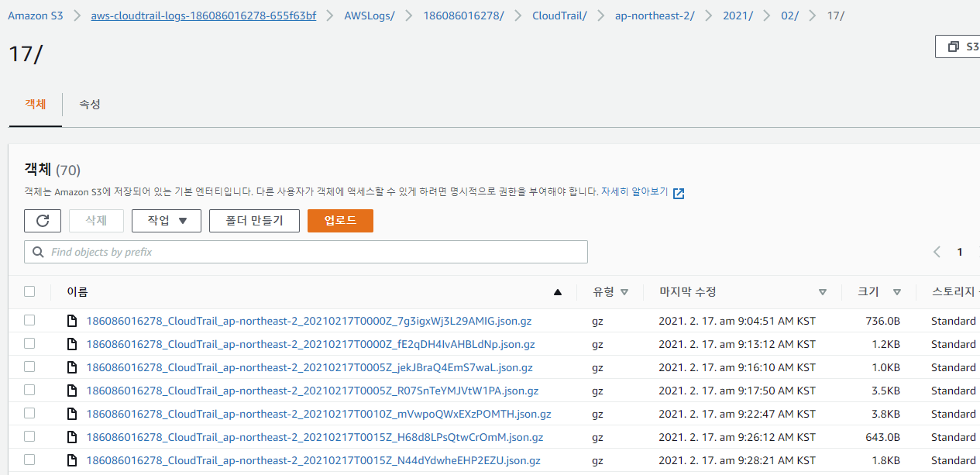The height and width of the screenshot is (475, 980).
Task: Sort by 마지막 수정 column arrow
Action: pos(823,292)
